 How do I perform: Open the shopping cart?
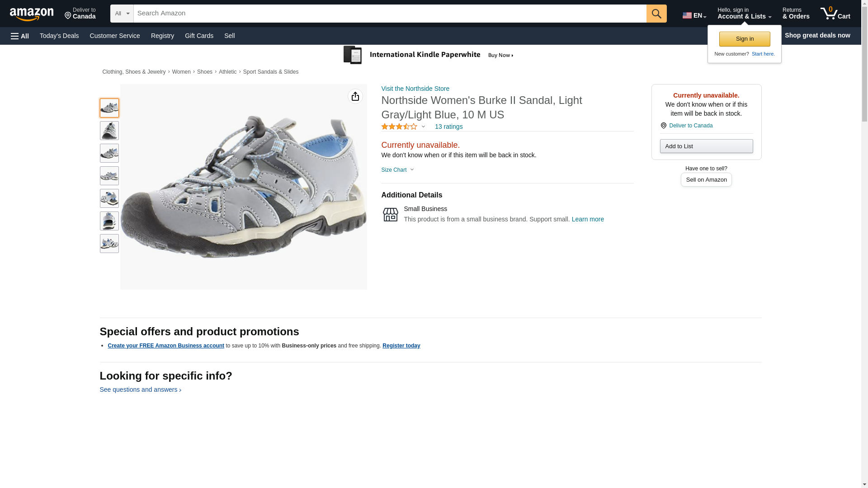coord(835,14)
